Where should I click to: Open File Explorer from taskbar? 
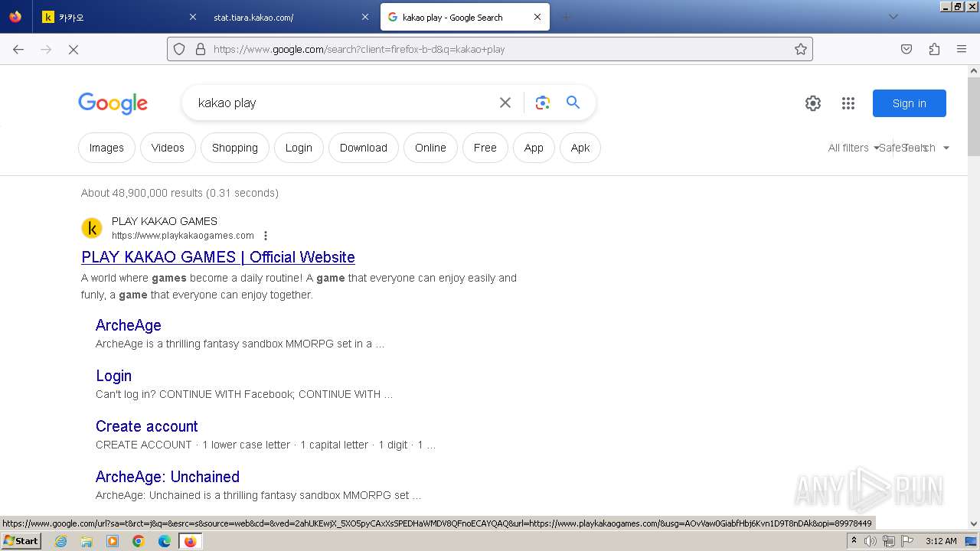(x=87, y=541)
